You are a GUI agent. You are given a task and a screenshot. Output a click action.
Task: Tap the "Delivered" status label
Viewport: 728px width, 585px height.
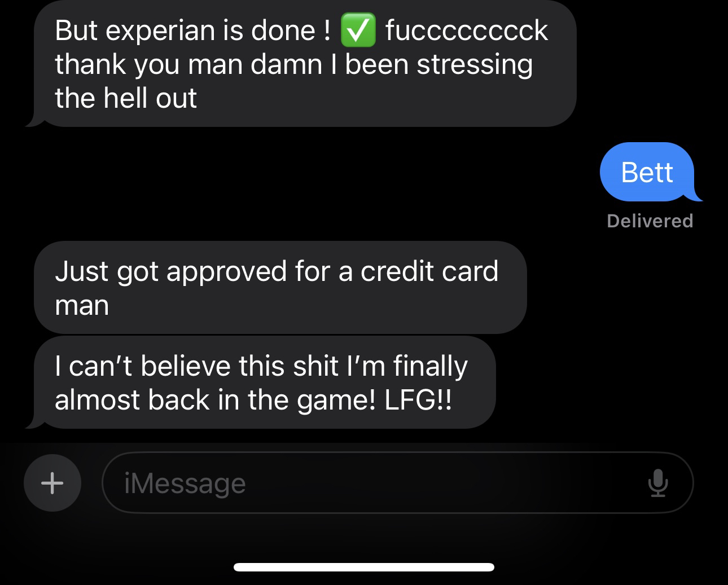coord(650,221)
